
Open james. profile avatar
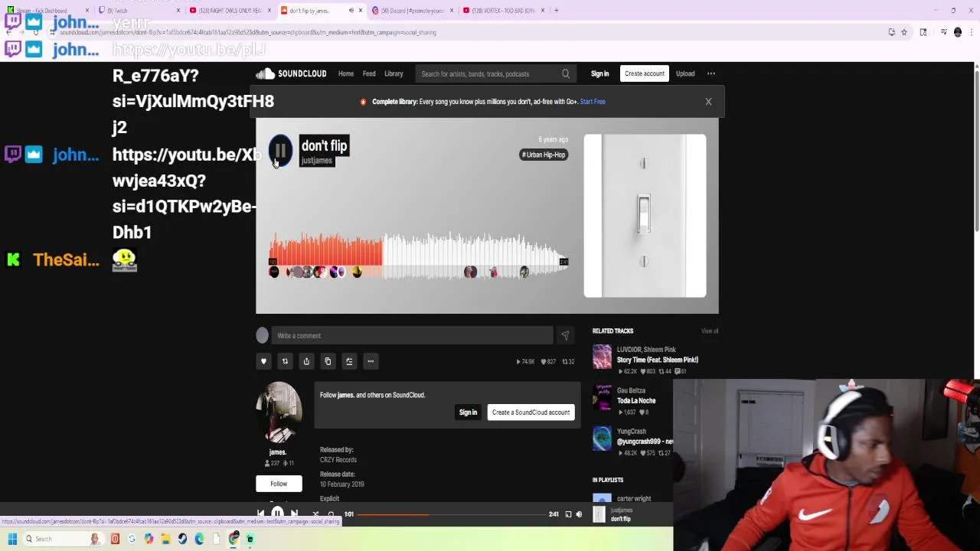[x=279, y=412]
